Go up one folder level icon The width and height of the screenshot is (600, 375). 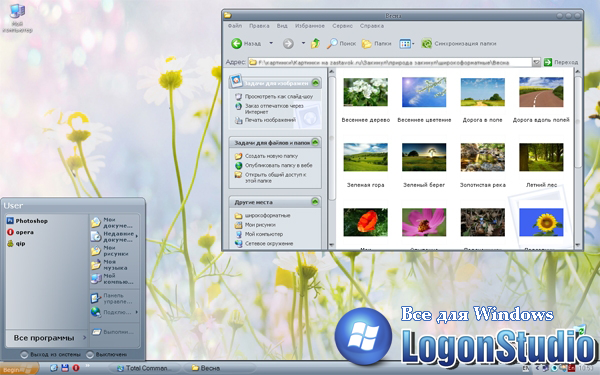tap(315, 43)
